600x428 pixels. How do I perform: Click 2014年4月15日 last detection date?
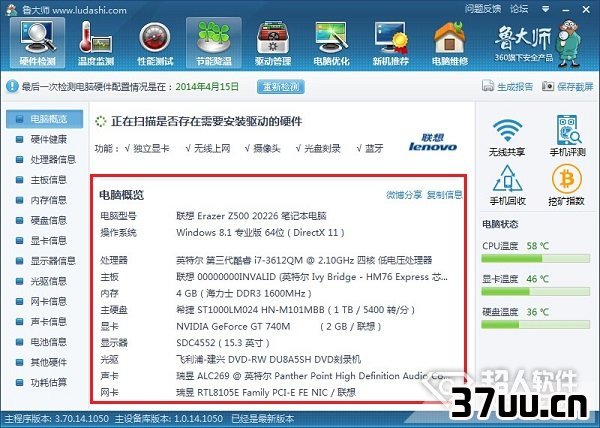pos(207,86)
